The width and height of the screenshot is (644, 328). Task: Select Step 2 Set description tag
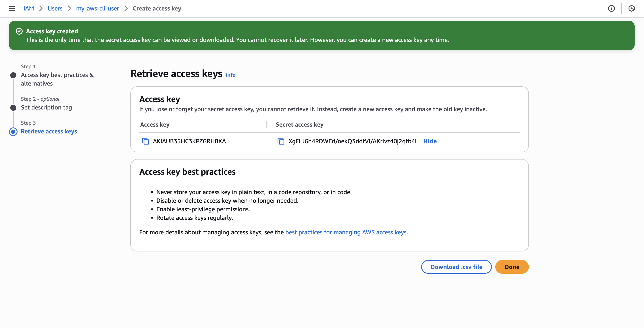[46, 107]
